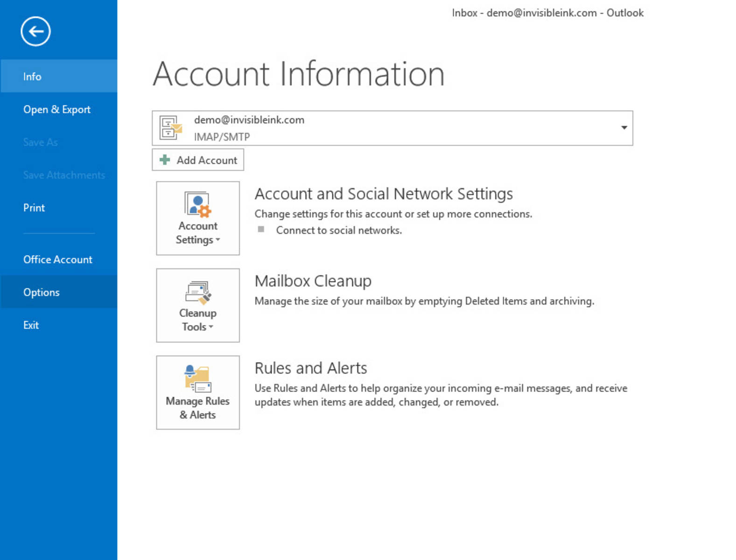Click the Rules and Alerts bell-folder icon
This screenshot has height=560, width=736.
coord(198,379)
